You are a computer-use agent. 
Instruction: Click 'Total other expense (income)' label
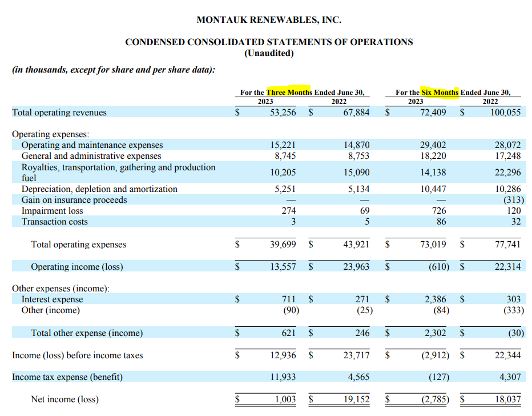[87, 333]
